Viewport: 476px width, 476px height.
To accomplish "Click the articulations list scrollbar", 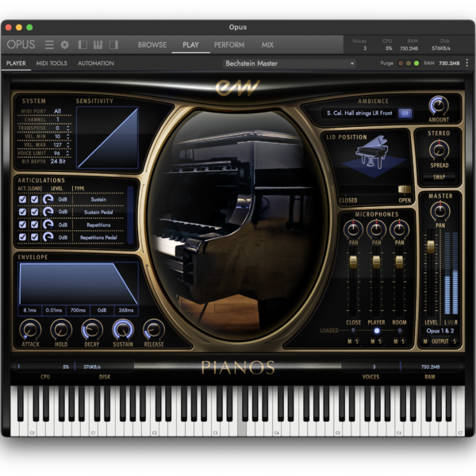I will click(x=130, y=215).
